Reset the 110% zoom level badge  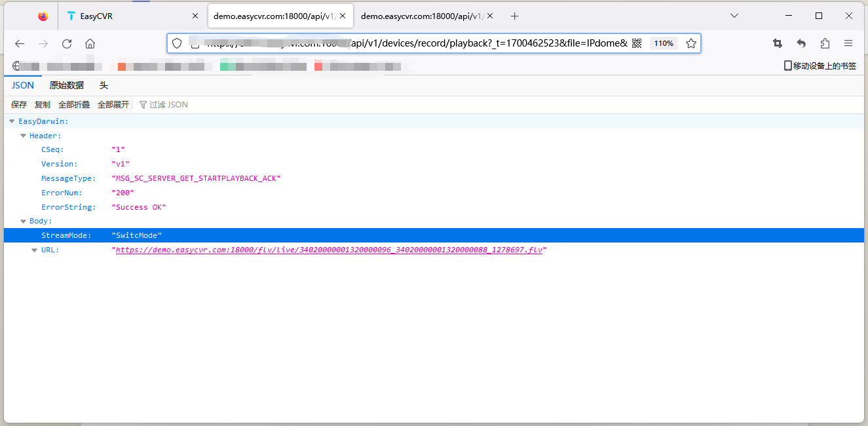[x=664, y=43]
